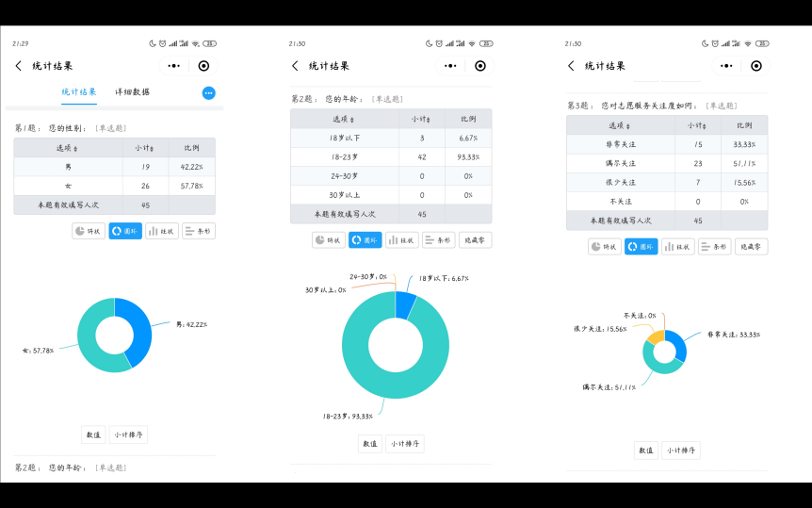Viewport: 812px width, 508px height.
Task: Select 柱状 column chart for question 2 (您的年龄)
Action: pos(403,240)
